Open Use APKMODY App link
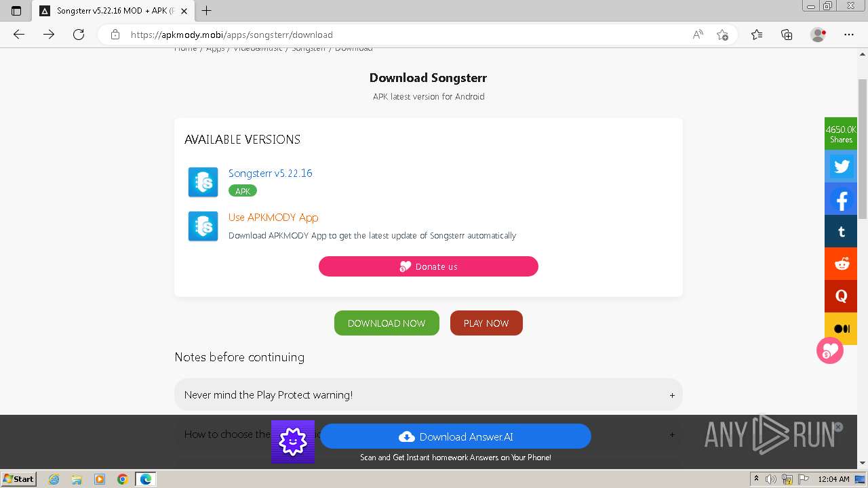Image resolution: width=868 pixels, height=488 pixels. (x=273, y=217)
